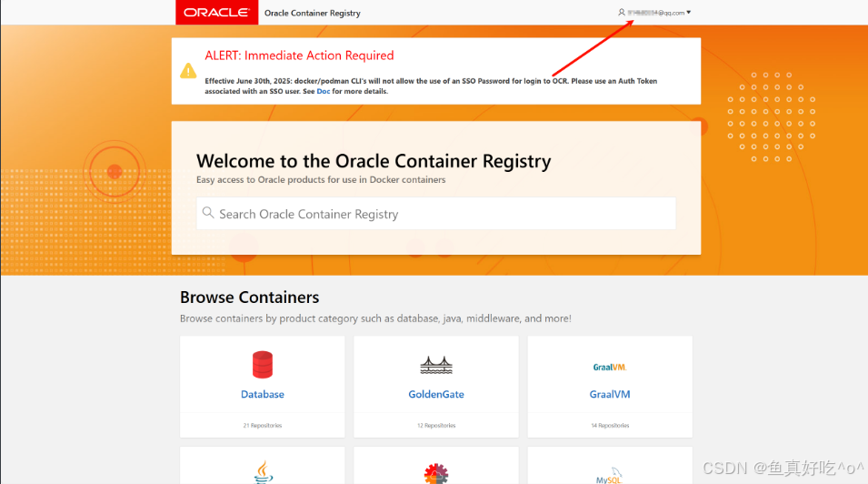Click 'Browse containers by product category' description
The height and width of the screenshot is (484, 868).
[x=375, y=318]
